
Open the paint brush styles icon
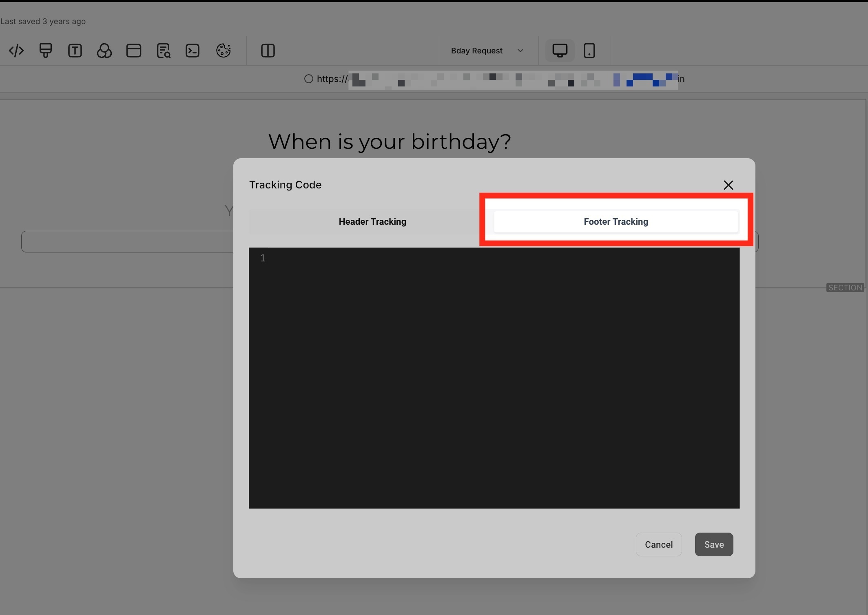[46, 51]
